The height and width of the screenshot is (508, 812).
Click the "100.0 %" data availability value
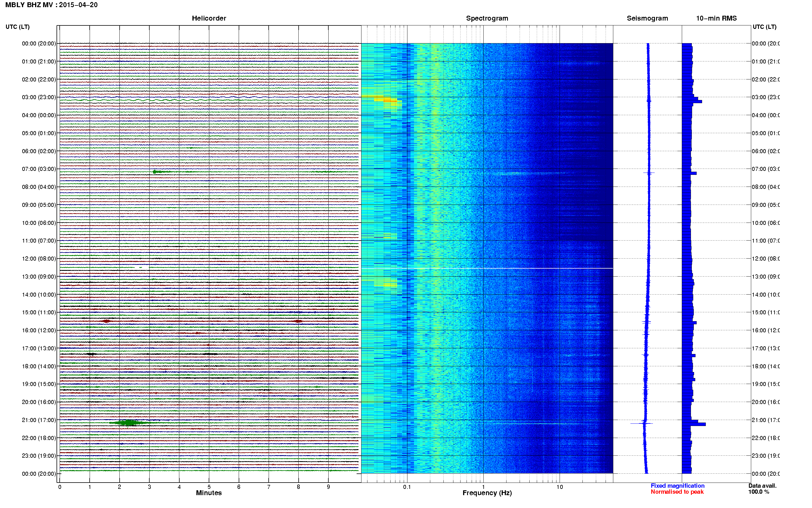[759, 492]
